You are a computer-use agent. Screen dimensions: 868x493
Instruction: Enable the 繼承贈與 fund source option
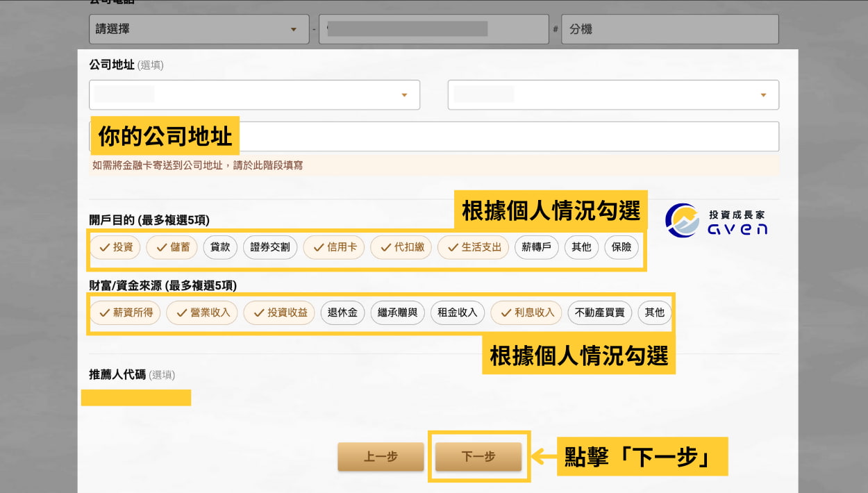tap(397, 312)
